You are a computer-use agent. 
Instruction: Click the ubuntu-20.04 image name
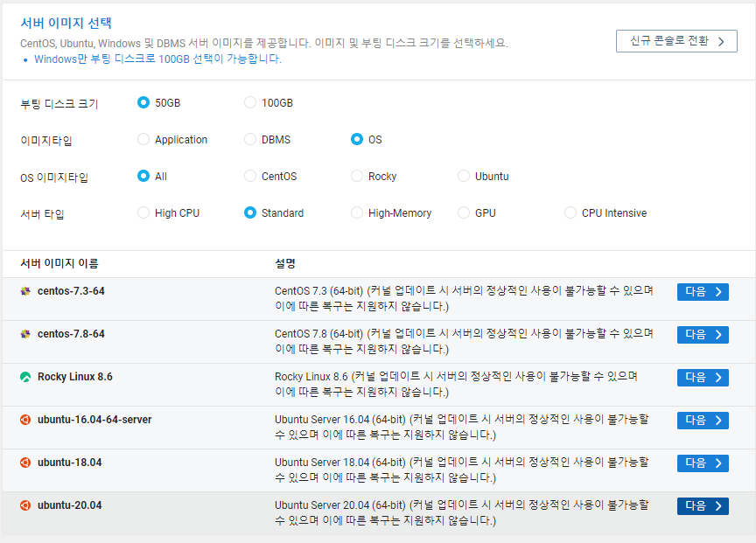click(x=69, y=505)
